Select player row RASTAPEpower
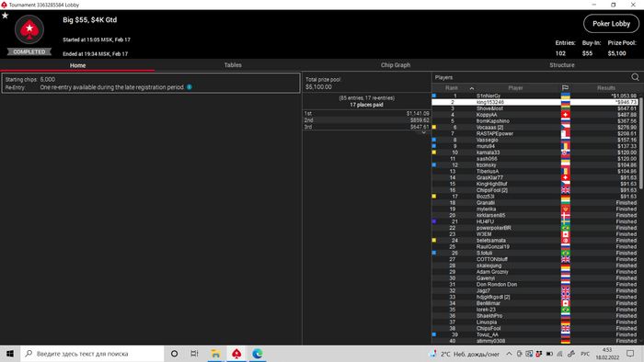The height and width of the screenshot is (362, 644). 535,133
